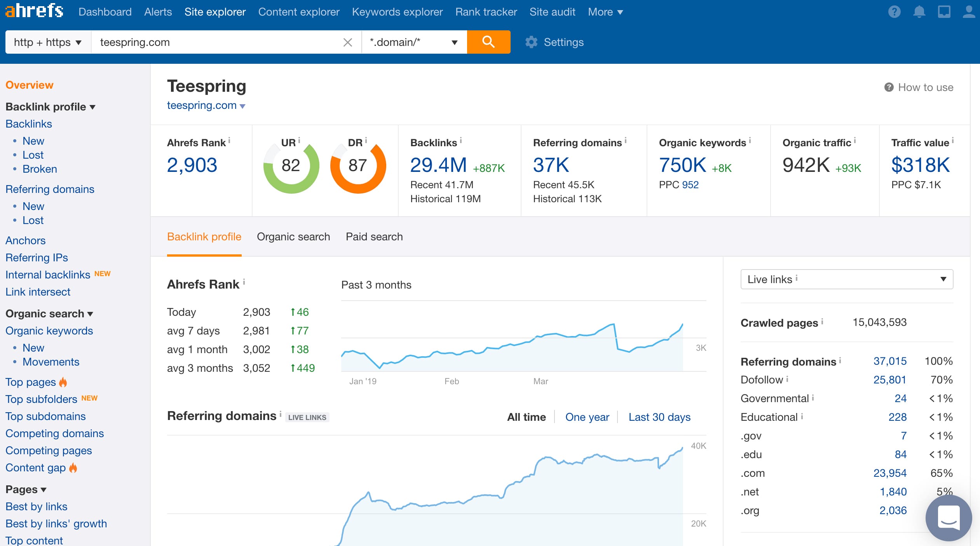
Task: Click the Backlink profile tab
Action: tap(204, 236)
